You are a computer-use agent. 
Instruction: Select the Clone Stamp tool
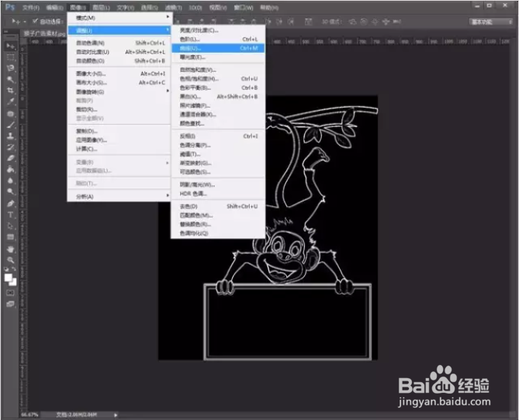click(10, 136)
